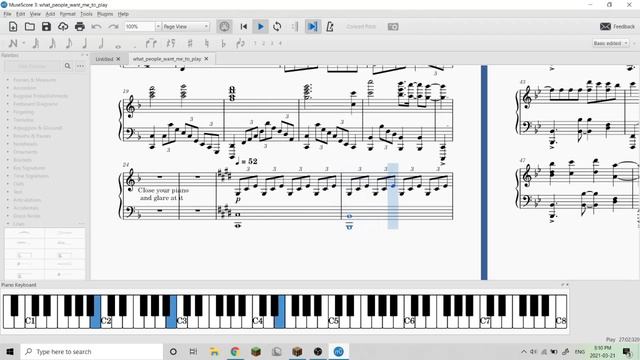Toggle the metronome
Screen dimensions: 640x360
329,27
